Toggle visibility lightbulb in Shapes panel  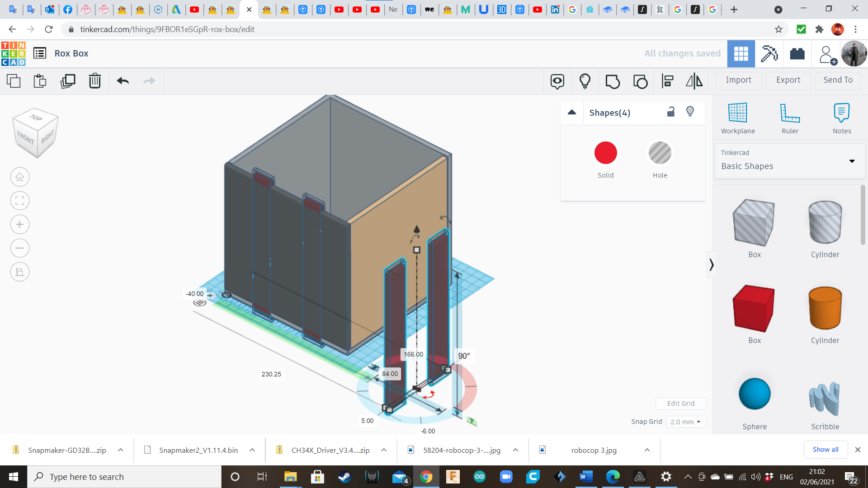pos(690,112)
